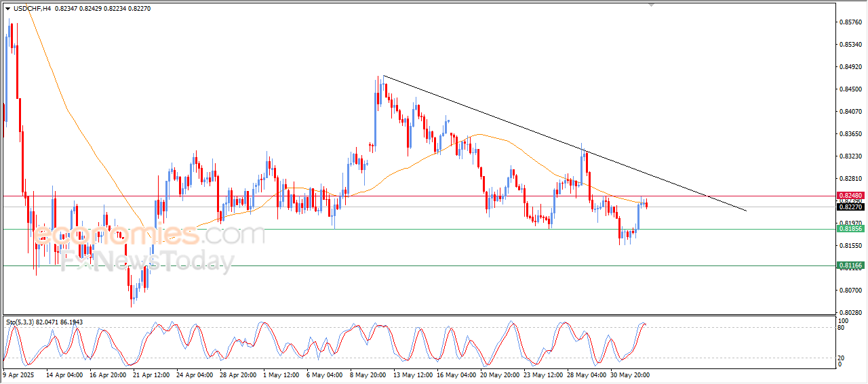Click the 30 May 20:00 time label
This screenshot has width=868, height=384.
(x=629, y=374)
